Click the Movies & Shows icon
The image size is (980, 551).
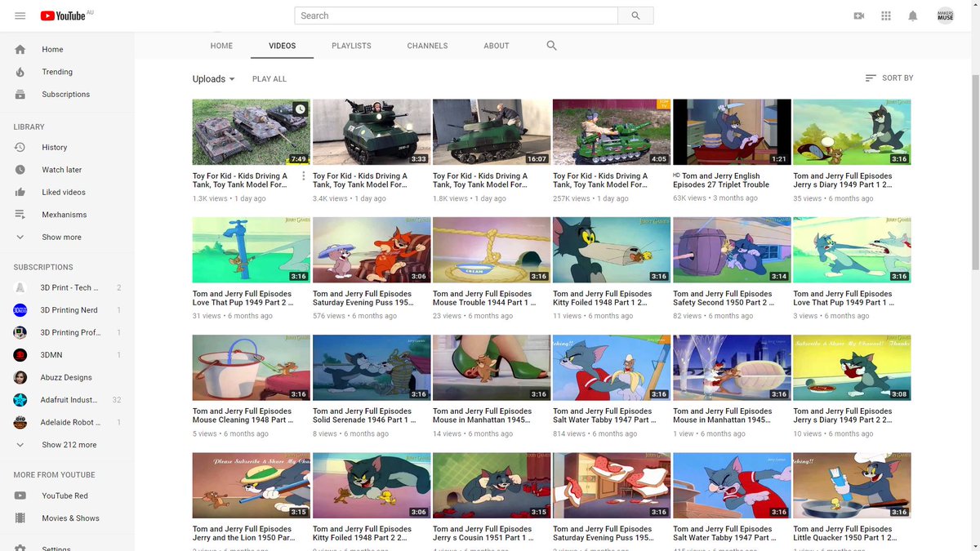pos(20,518)
